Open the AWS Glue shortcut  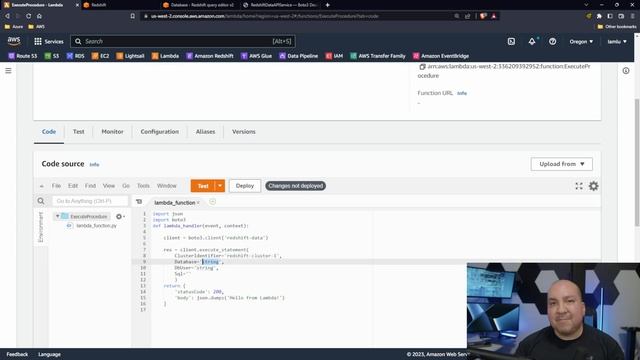click(x=256, y=56)
